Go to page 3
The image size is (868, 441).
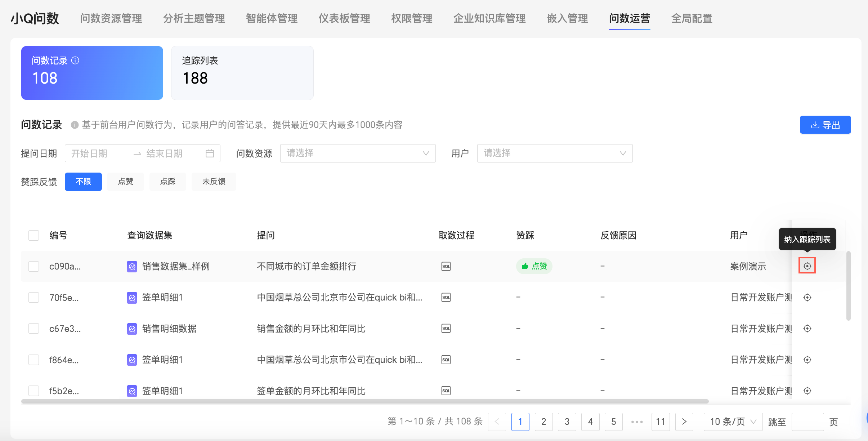click(567, 422)
